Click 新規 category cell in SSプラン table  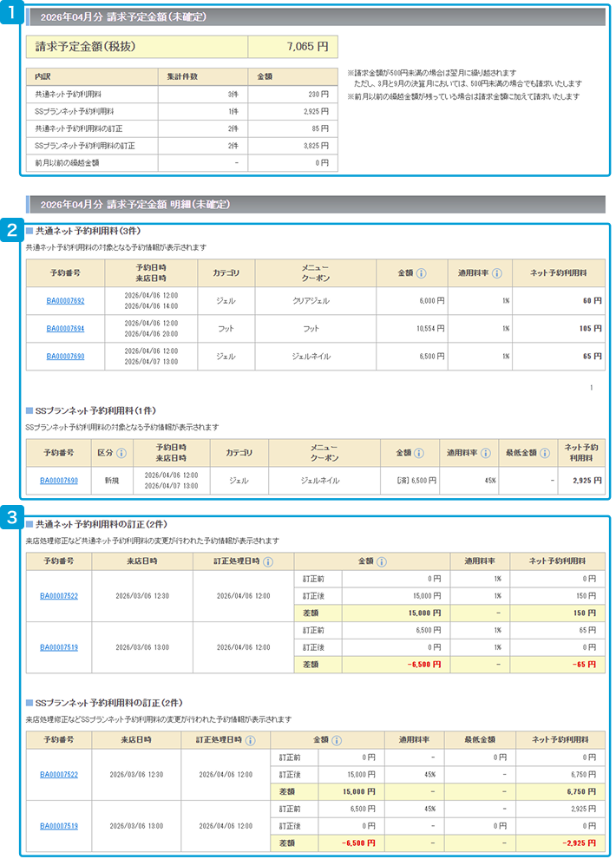tap(112, 481)
